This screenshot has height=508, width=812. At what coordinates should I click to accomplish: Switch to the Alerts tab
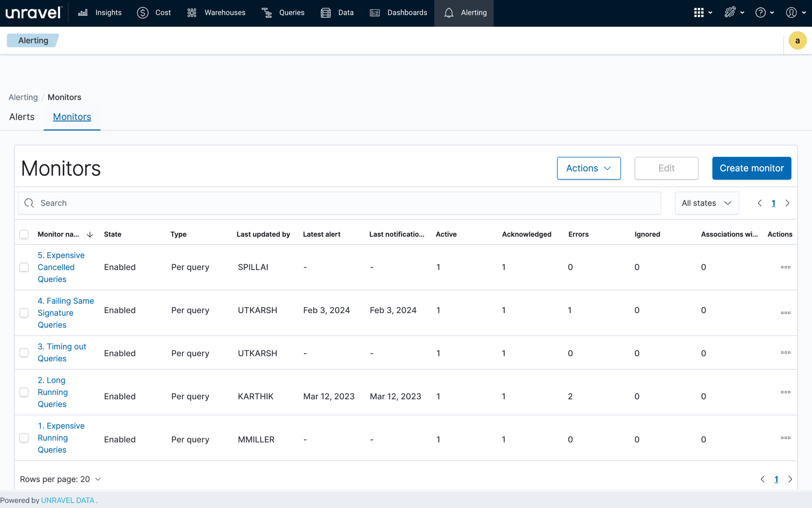point(22,117)
